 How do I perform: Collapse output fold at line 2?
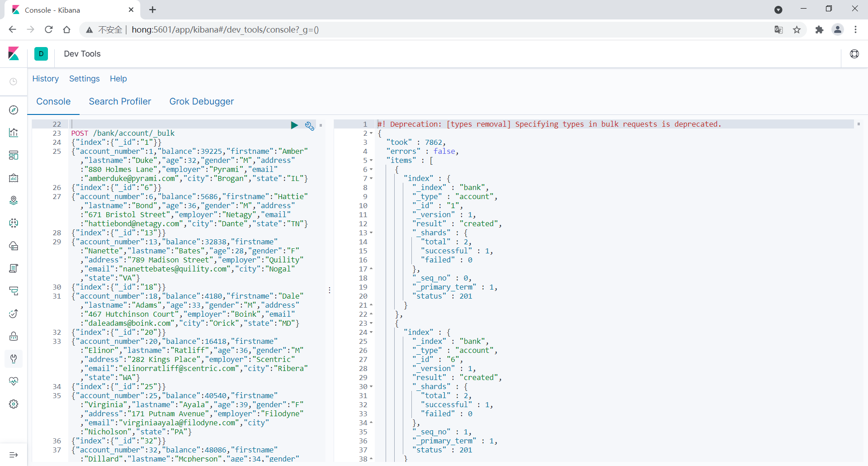[x=371, y=133]
